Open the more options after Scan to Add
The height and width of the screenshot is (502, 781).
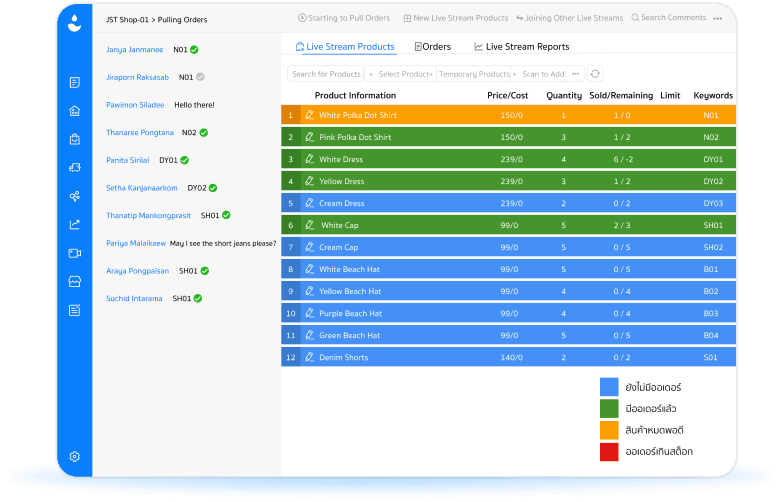coord(576,74)
